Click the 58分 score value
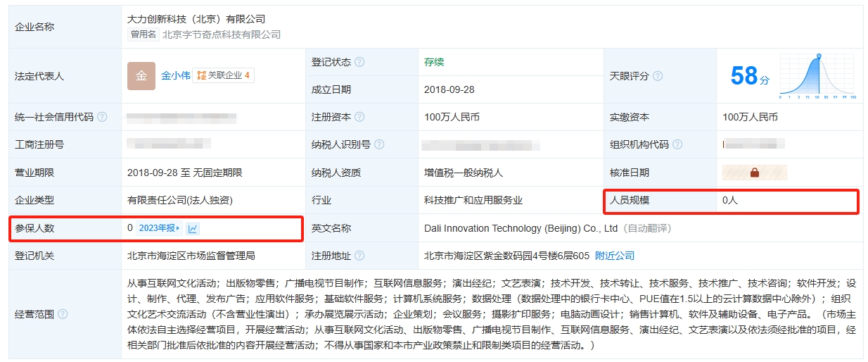Image resolution: width=868 pixels, height=362 pixels. coord(750,76)
